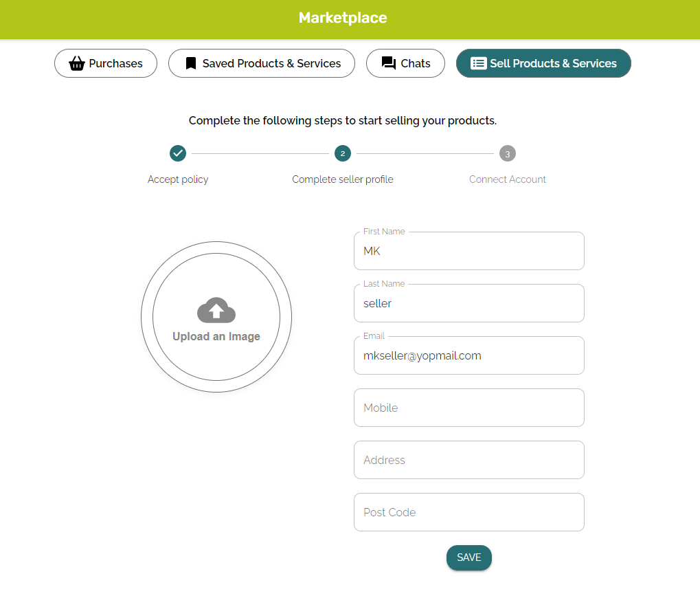Click the Address input field
700x596 pixels.
469,461
